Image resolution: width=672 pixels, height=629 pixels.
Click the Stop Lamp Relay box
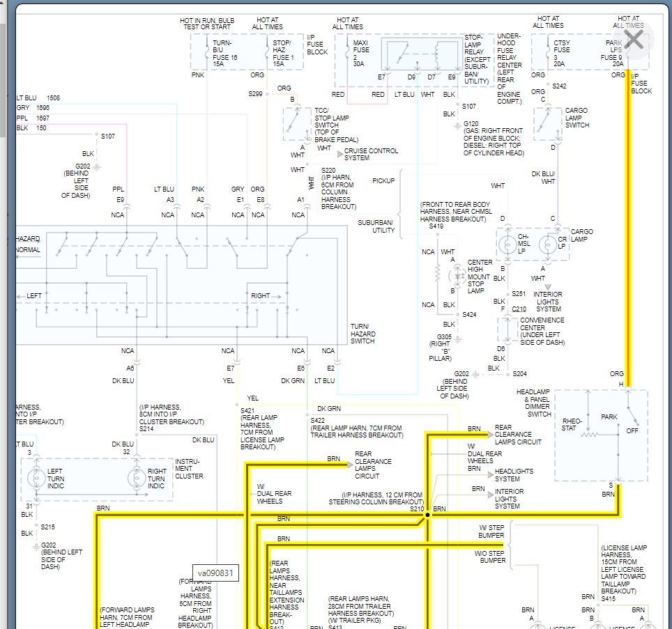point(422,55)
